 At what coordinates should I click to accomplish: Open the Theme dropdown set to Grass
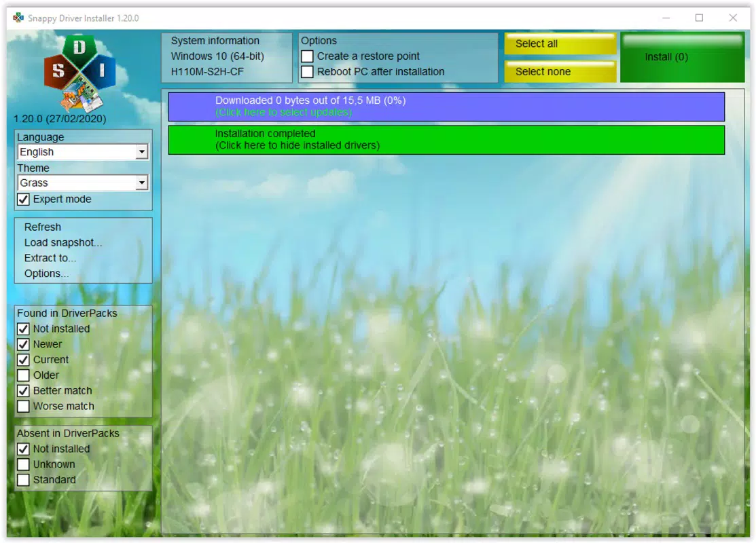point(82,183)
